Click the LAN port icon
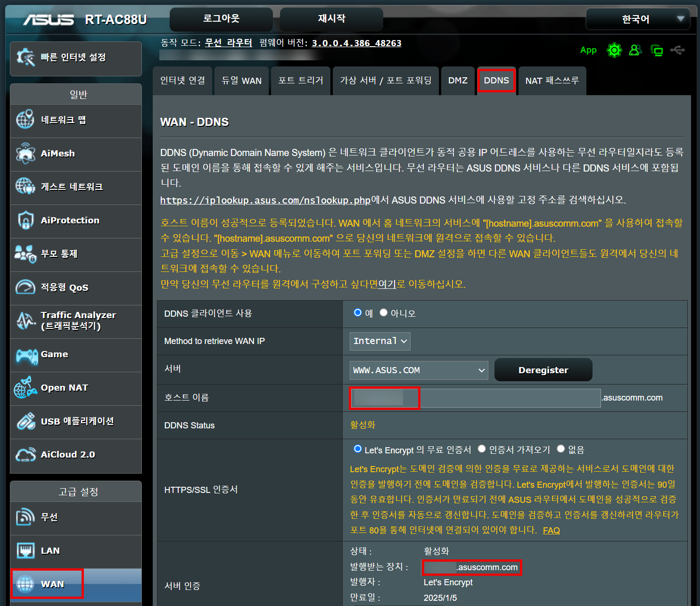This screenshot has height=606, width=700. tap(25, 550)
